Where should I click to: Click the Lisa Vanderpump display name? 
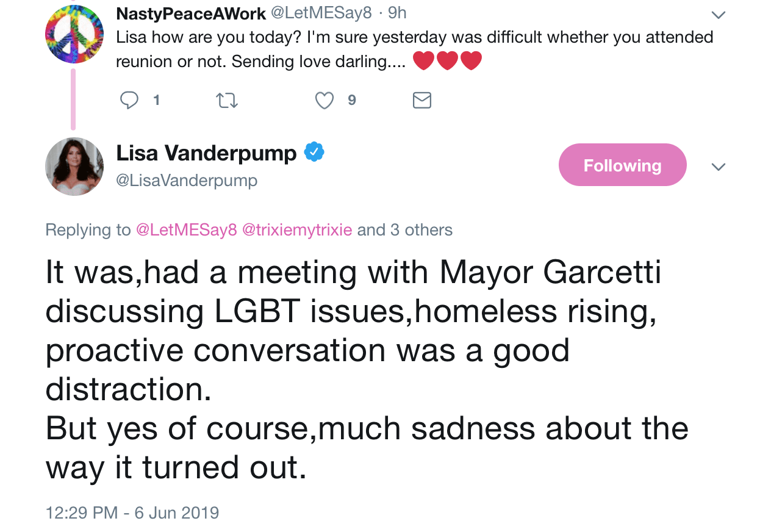(x=206, y=153)
